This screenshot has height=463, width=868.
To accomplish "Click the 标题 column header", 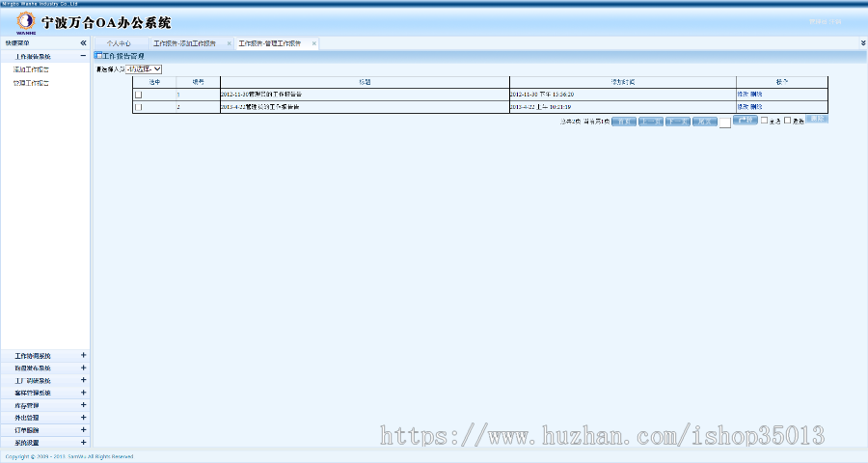I will click(365, 82).
